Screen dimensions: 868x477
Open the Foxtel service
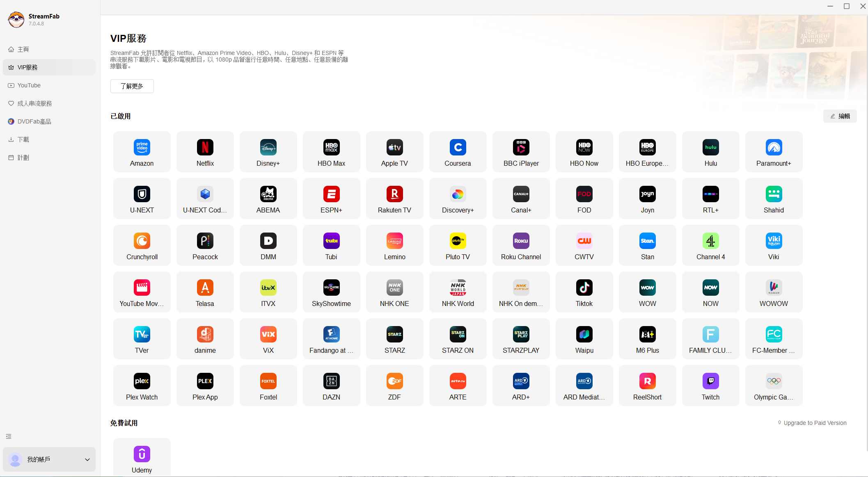[x=268, y=386]
